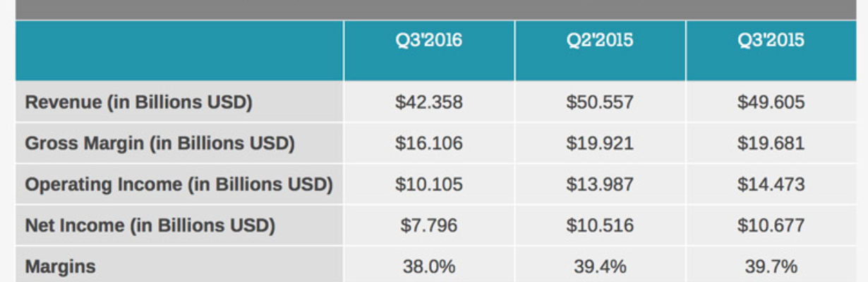Select the Q3'2015 column header

pos(771,50)
